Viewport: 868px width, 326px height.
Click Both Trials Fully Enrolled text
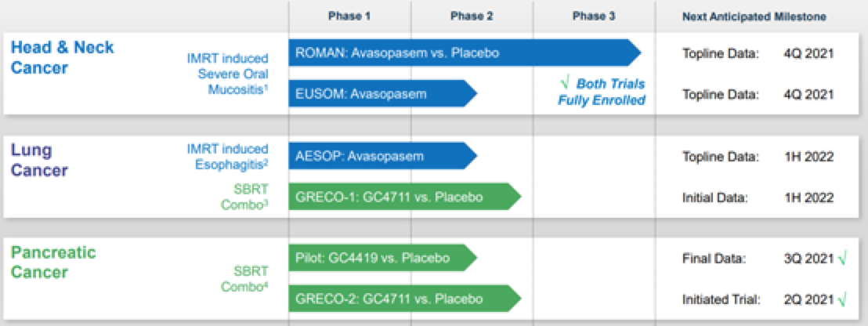602,92
